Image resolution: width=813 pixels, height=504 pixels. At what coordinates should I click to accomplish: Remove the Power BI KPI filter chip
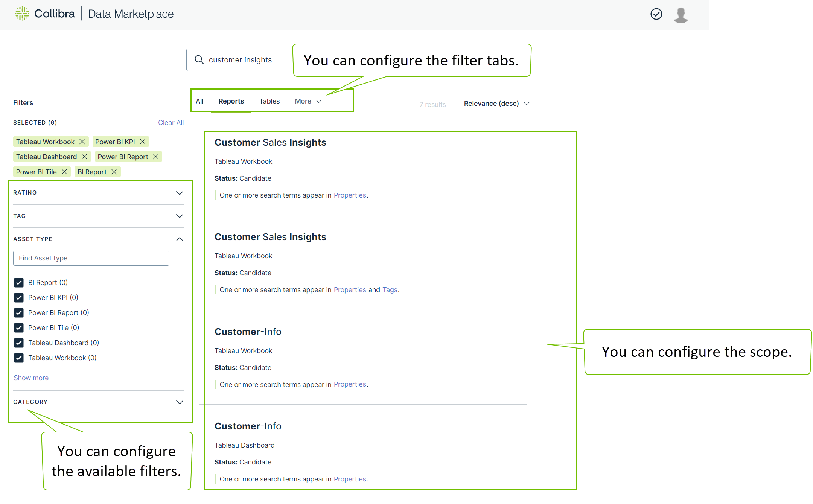143,142
